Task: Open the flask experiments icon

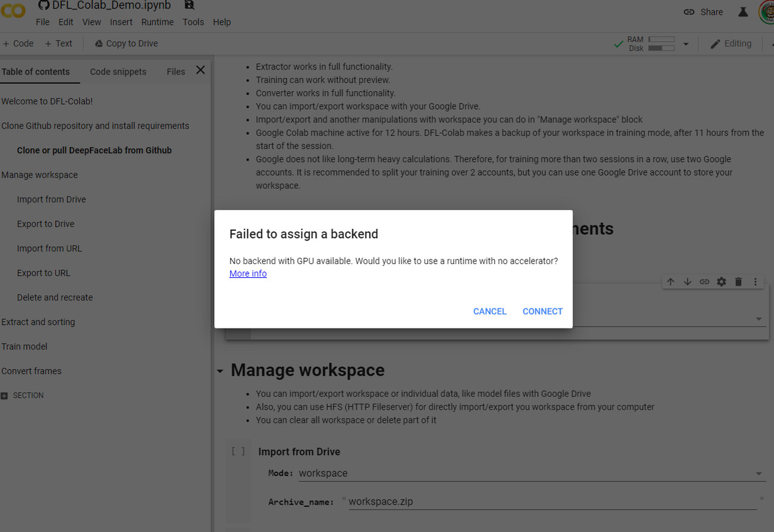Action: [x=742, y=12]
